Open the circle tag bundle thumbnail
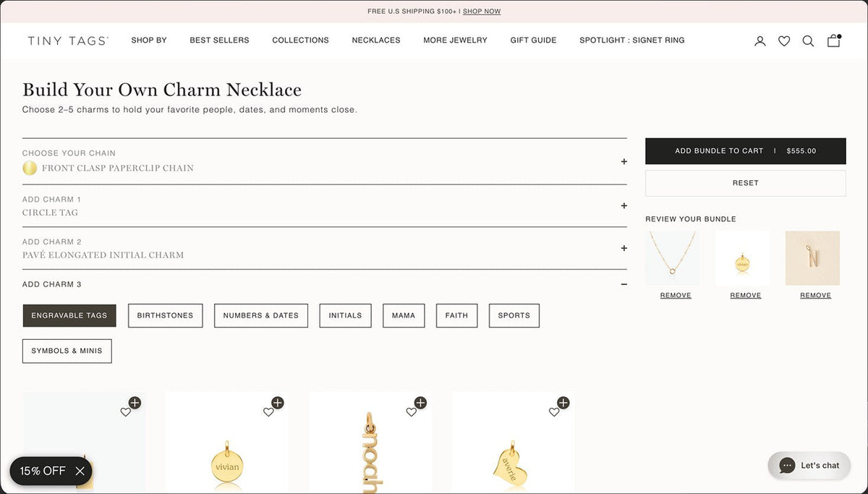The image size is (868, 494). pos(743,258)
